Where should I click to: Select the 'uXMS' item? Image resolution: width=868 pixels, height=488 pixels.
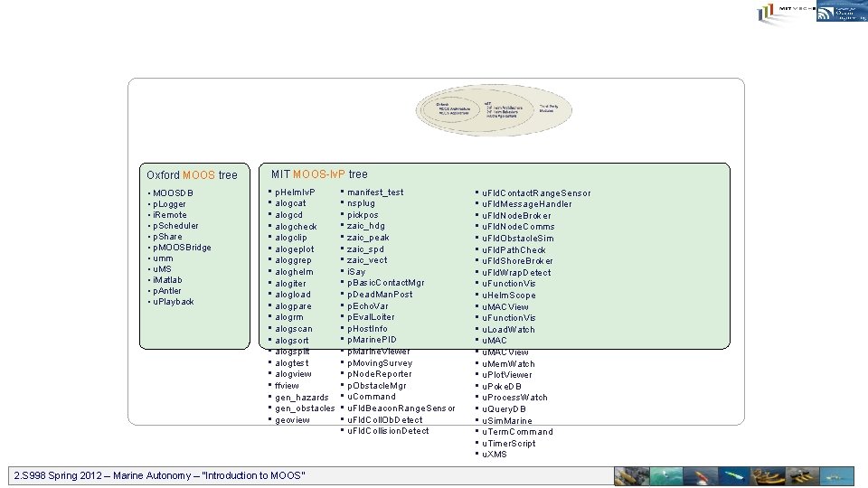click(495, 455)
